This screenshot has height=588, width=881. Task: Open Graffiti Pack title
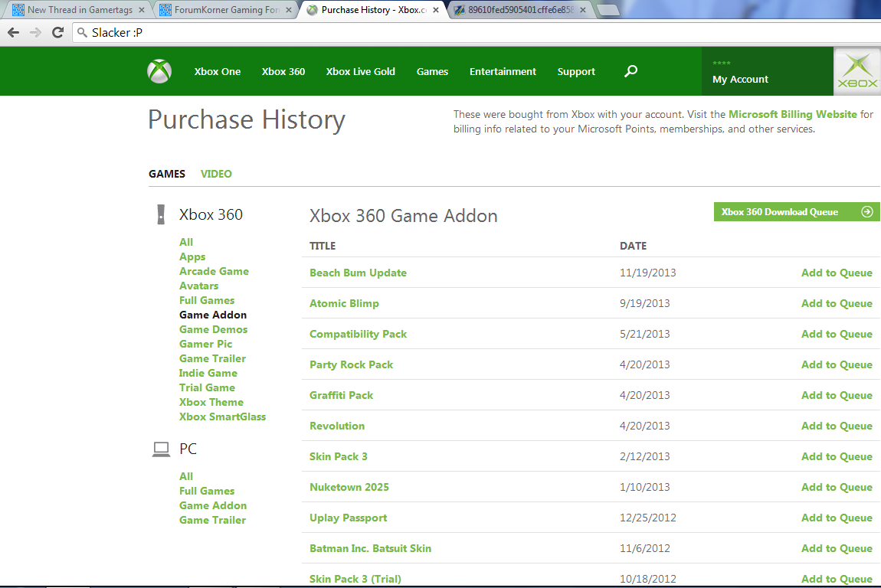pos(341,395)
